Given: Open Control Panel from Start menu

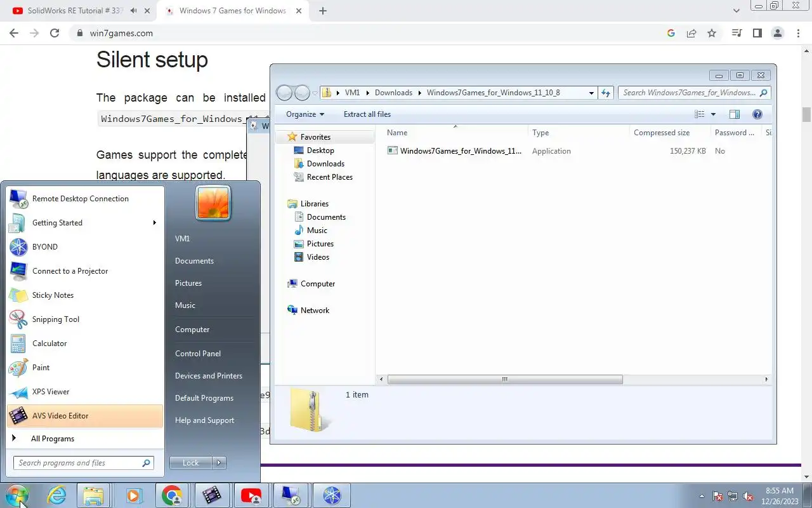Looking at the screenshot, I should (198, 354).
